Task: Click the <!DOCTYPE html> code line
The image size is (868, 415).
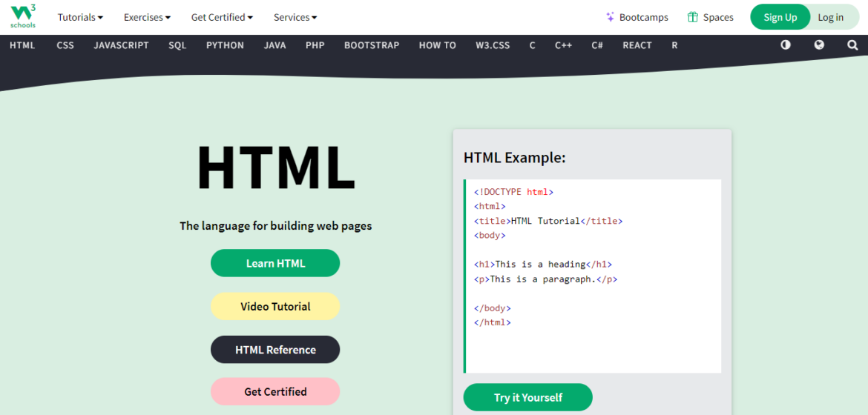Action: point(513,192)
